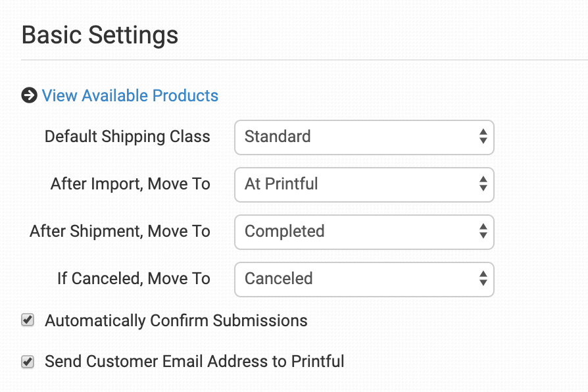The image size is (588, 392).
Task: Click the up-down arrows on the Standard selector
Action: click(483, 137)
